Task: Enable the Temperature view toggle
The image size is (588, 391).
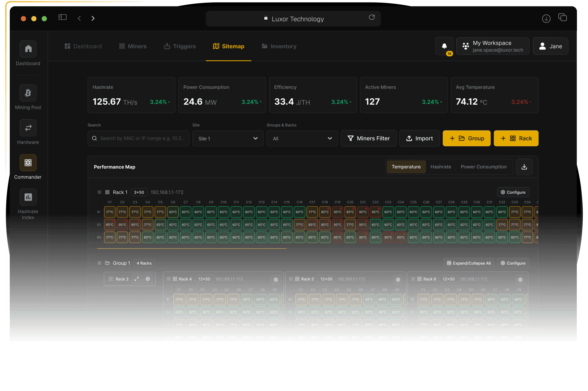Action: tap(406, 167)
